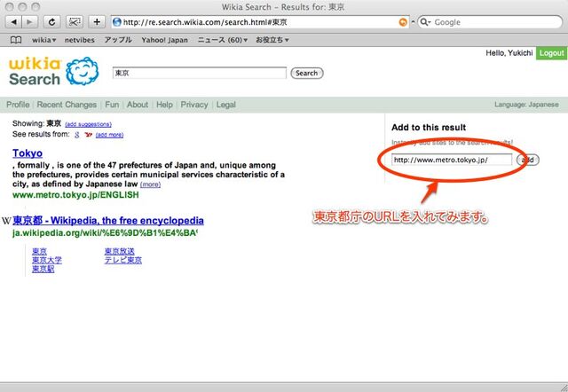Reload the page with the refresh button
The width and height of the screenshot is (568, 392).
click(x=51, y=22)
